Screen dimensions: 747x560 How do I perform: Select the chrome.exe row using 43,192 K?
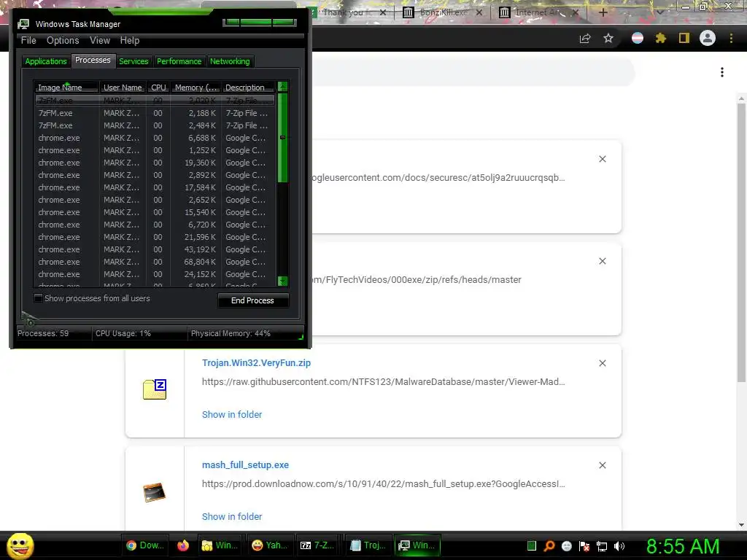click(x=155, y=249)
